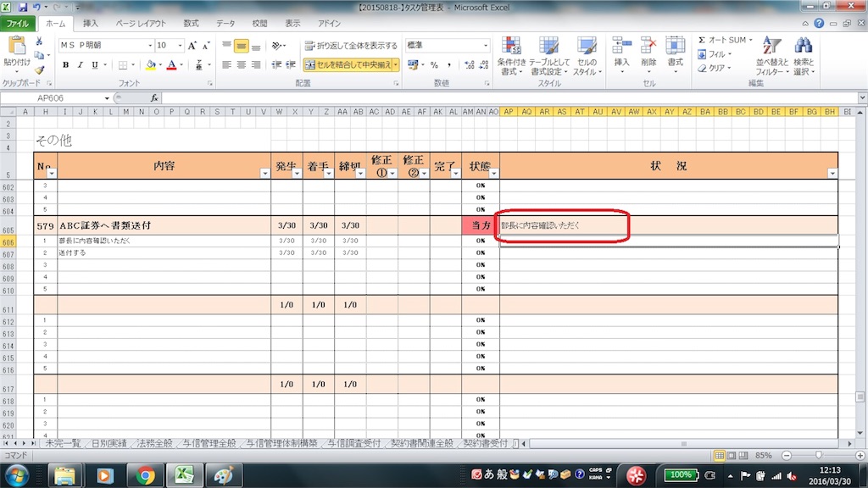The height and width of the screenshot is (488, 868).
Task: Open the number format dropdown (標準)
Action: pos(486,46)
